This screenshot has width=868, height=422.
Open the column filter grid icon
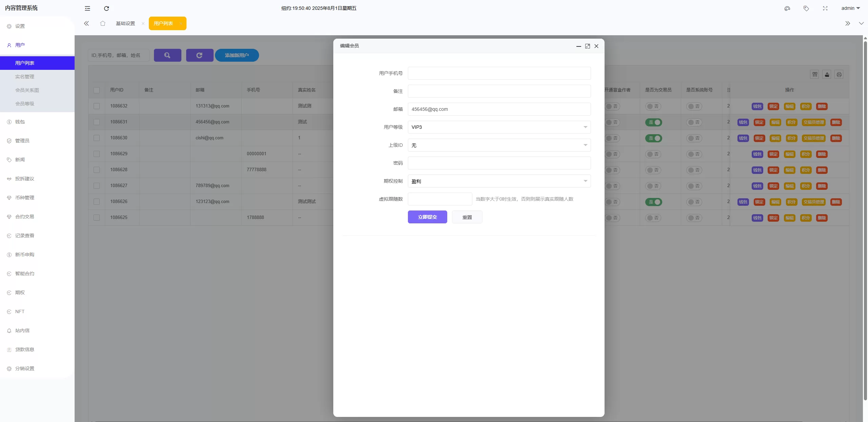815,75
